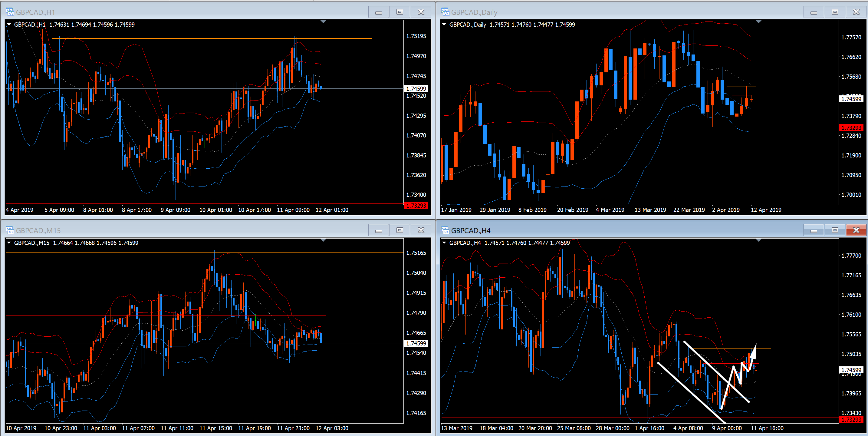Click the orange horizontal line on H1 chart
868x436 pixels.
point(202,38)
